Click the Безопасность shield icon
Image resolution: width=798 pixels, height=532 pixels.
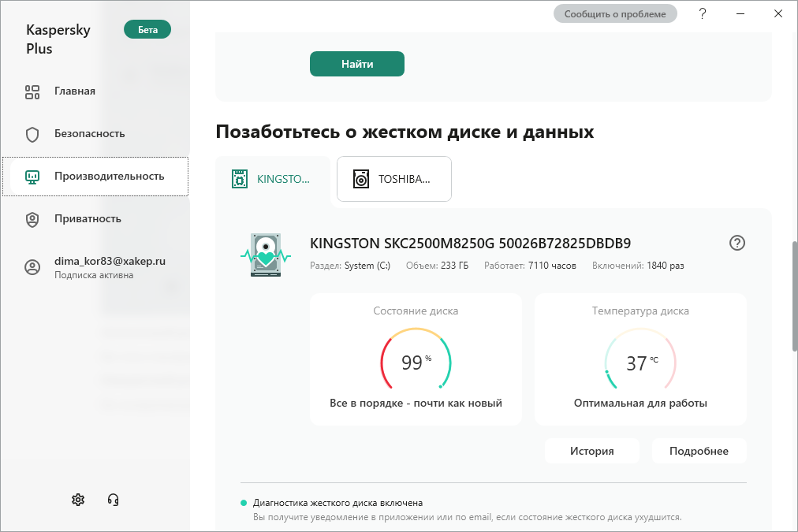32,134
